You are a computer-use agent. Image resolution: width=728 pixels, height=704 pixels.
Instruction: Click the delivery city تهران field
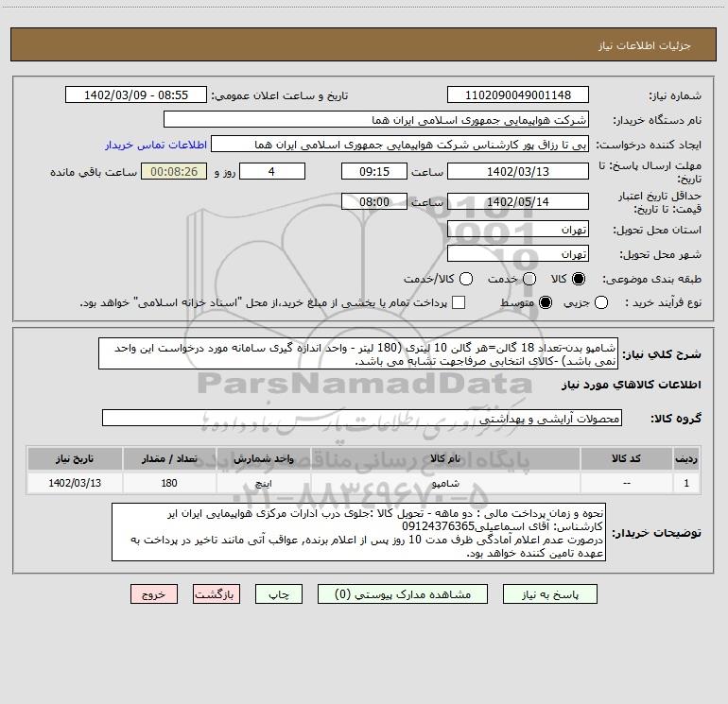coord(518,254)
